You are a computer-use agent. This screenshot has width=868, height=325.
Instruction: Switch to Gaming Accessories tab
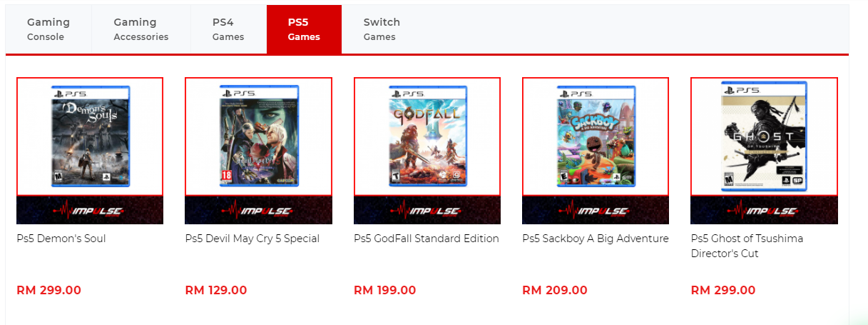141,29
